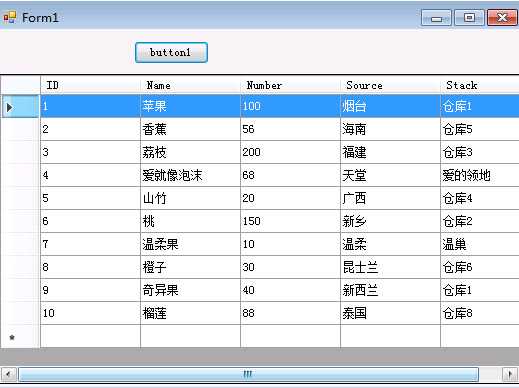Select the Number cell 88

pos(290,313)
